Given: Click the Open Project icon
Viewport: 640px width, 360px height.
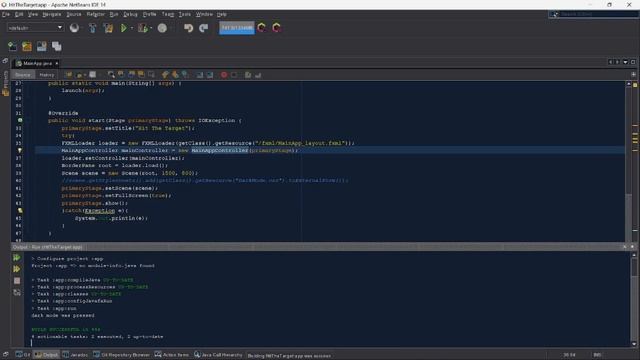Looking at the screenshot, I should click(42, 46).
